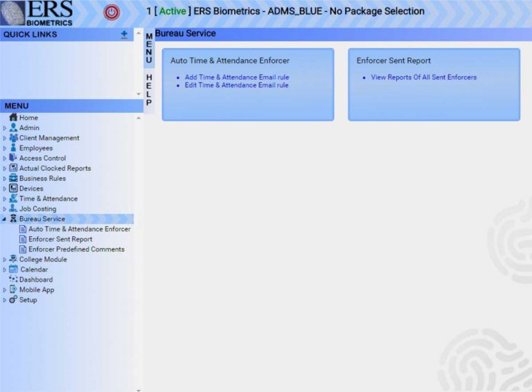Open the vertical MENU tab
The width and height of the screenshot is (532, 392).
click(x=149, y=48)
